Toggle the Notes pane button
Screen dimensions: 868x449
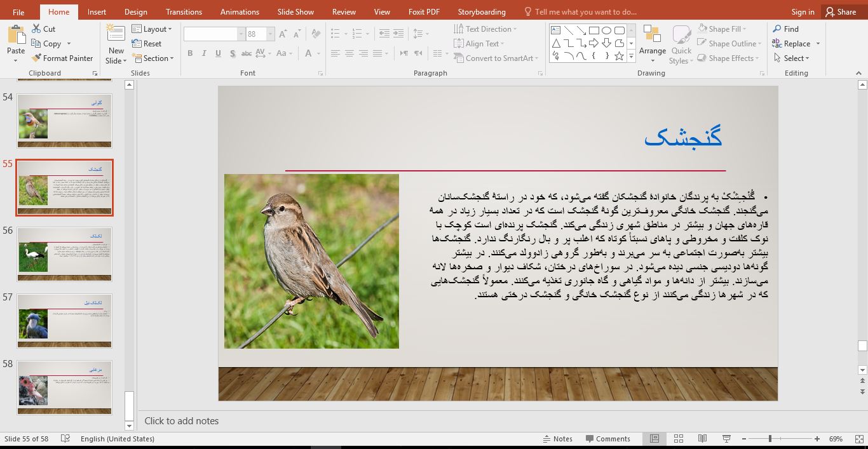coord(558,439)
